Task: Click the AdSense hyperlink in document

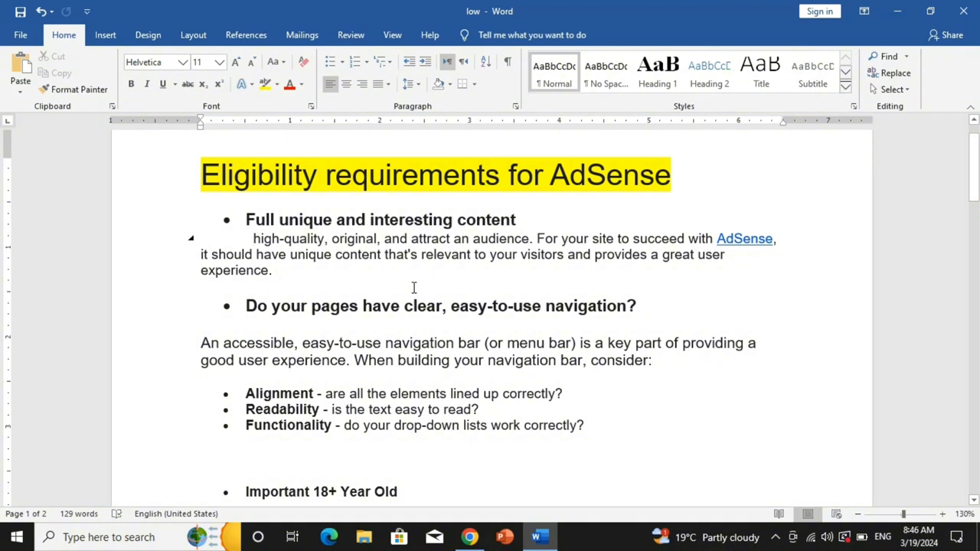Action: [744, 239]
